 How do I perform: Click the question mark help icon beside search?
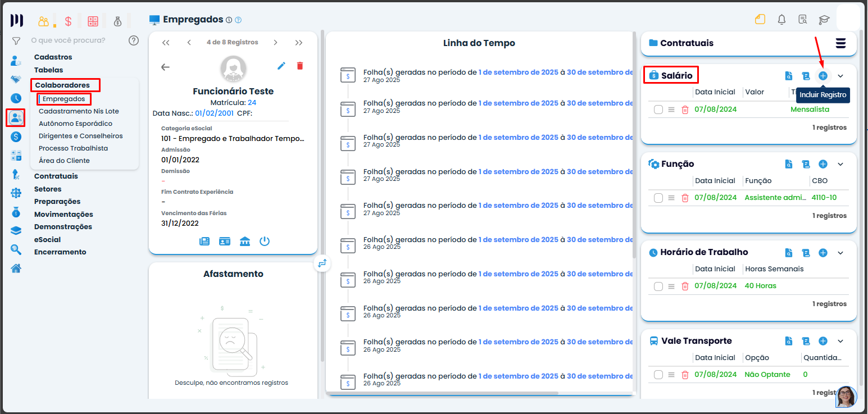134,40
